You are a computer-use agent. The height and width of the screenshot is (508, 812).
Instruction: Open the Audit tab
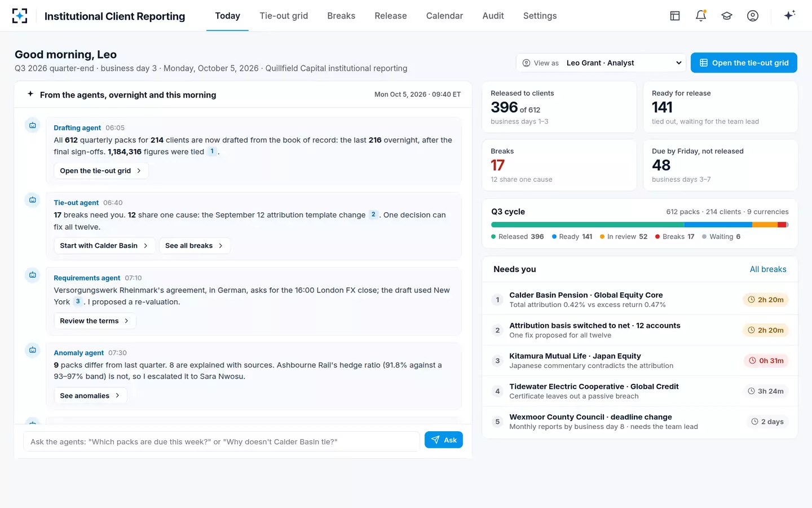pyautogui.click(x=493, y=16)
